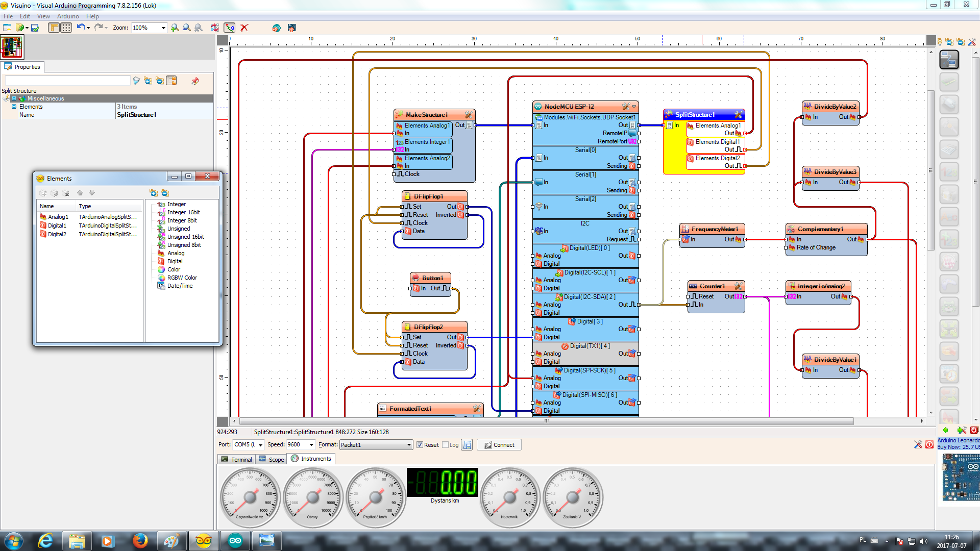Click Arduino IDE icon in Windows taskbar
Screen dimensions: 980x551
tap(235, 541)
